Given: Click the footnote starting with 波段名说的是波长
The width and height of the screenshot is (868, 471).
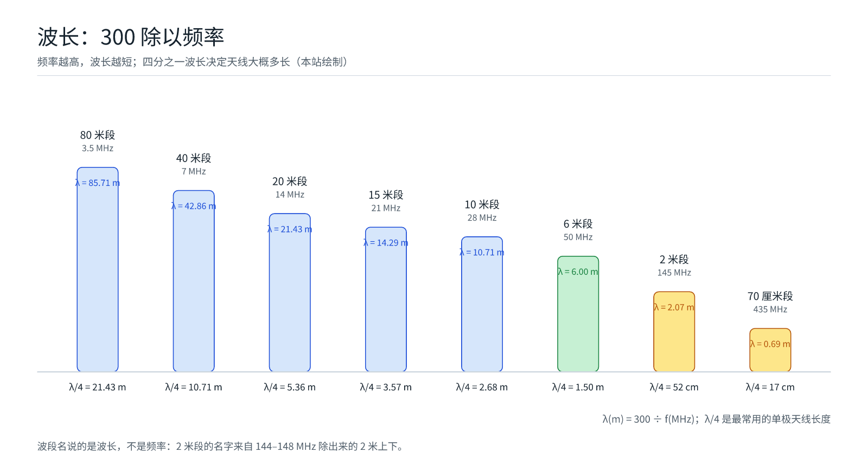Looking at the screenshot, I should (x=221, y=447).
